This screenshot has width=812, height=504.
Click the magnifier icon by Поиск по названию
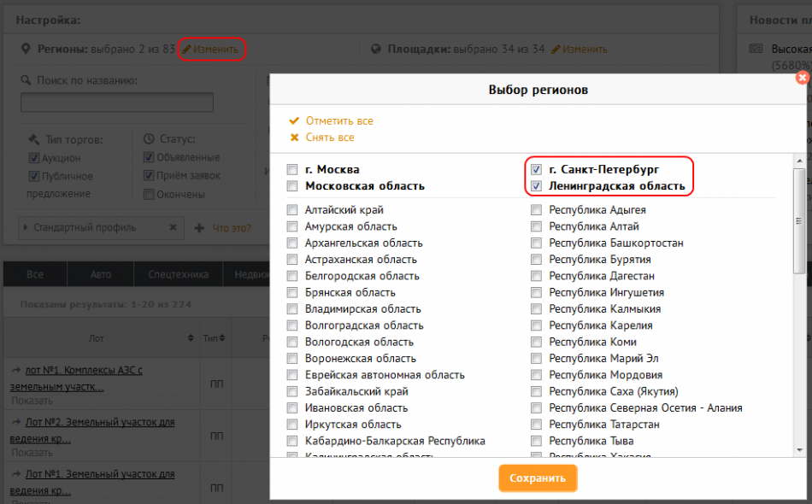click(x=26, y=80)
